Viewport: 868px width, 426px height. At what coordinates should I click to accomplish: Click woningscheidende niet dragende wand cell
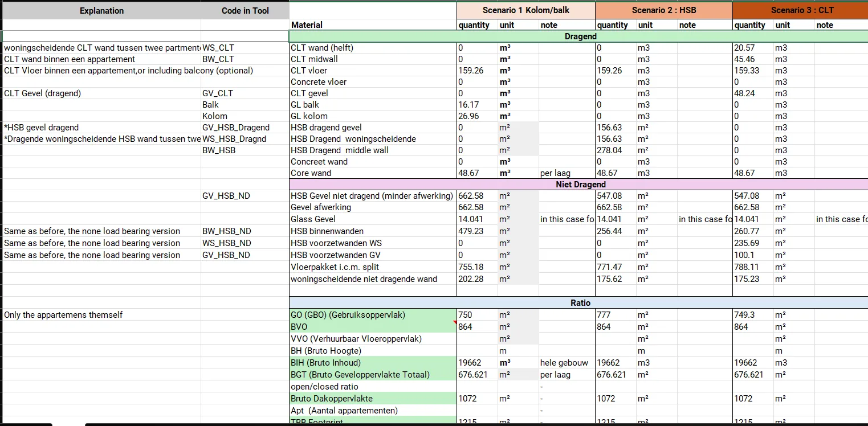pyautogui.click(x=373, y=279)
